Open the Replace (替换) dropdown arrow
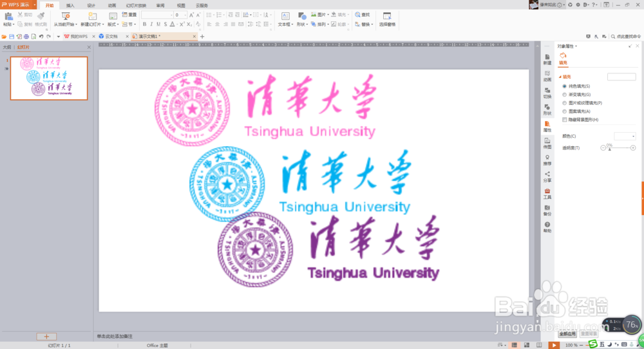Image resolution: width=644 pixels, height=349 pixels. coord(372,24)
